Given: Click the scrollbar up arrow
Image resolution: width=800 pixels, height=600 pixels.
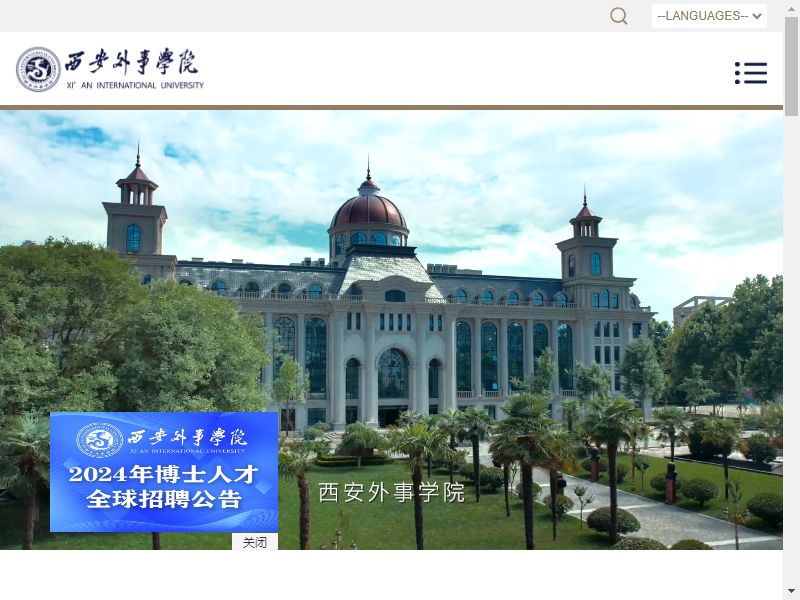Looking at the screenshot, I should (x=791, y=7).
